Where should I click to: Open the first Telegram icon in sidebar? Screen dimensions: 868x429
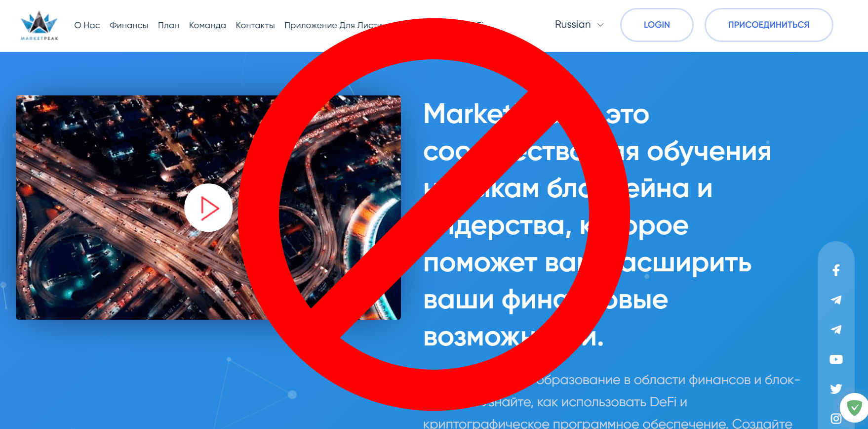click(x=836, y=300)
